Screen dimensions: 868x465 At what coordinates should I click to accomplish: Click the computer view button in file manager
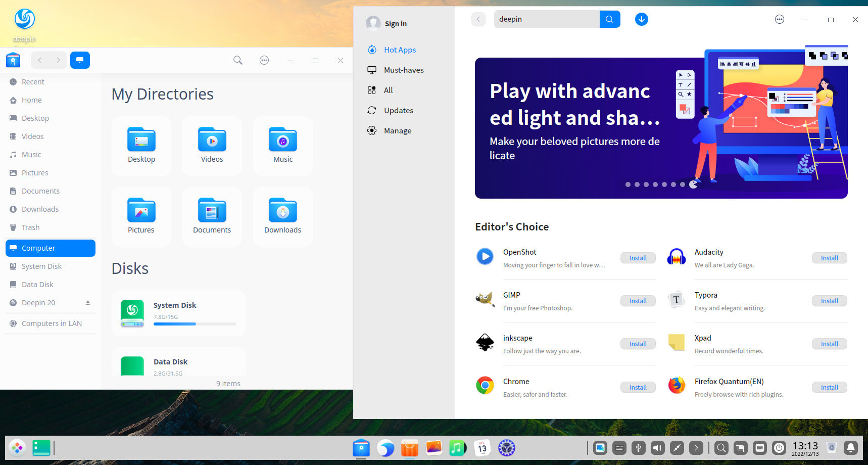pos(80,60)
